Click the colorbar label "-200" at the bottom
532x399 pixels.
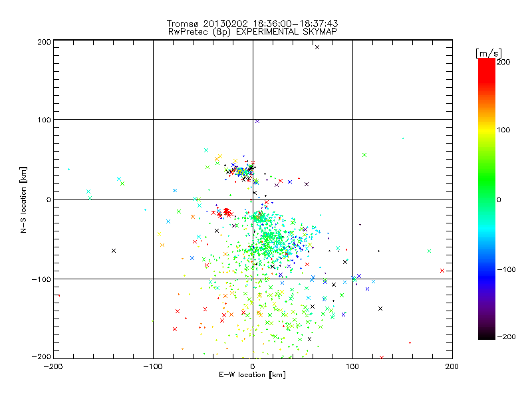[506, 336]
